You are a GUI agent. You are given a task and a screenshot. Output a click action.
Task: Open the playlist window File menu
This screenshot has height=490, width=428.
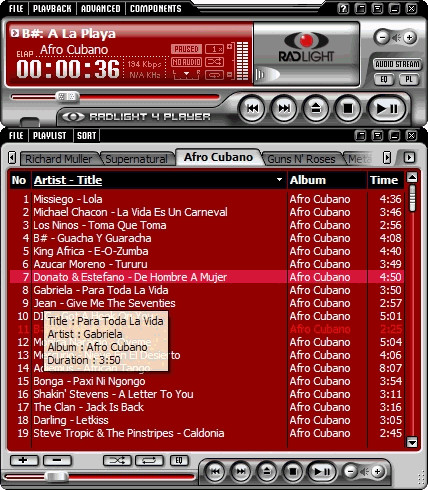pos(16,136)
